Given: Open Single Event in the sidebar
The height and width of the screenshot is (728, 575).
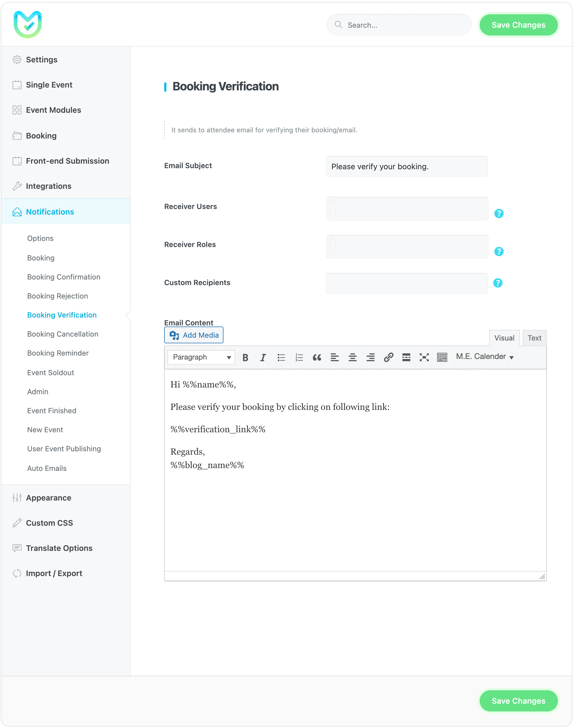Looking at the screenshot, I should [x=66, y=85].
